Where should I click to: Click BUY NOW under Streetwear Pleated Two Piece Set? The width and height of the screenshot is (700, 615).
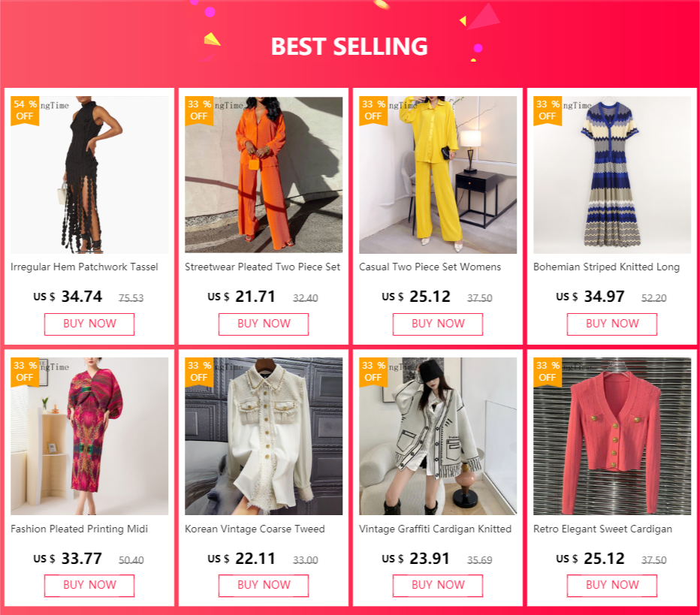coord(264,324)
